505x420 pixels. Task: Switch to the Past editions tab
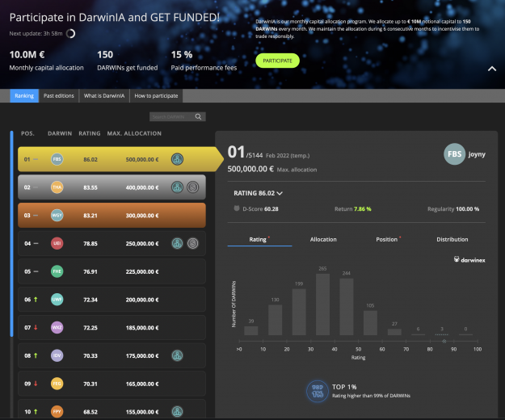coord(59,95)
